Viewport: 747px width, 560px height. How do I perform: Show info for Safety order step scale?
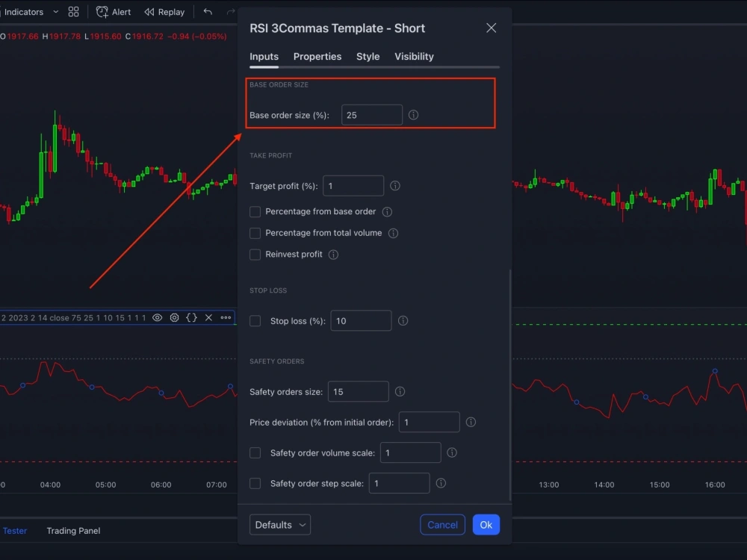[441, 483]
